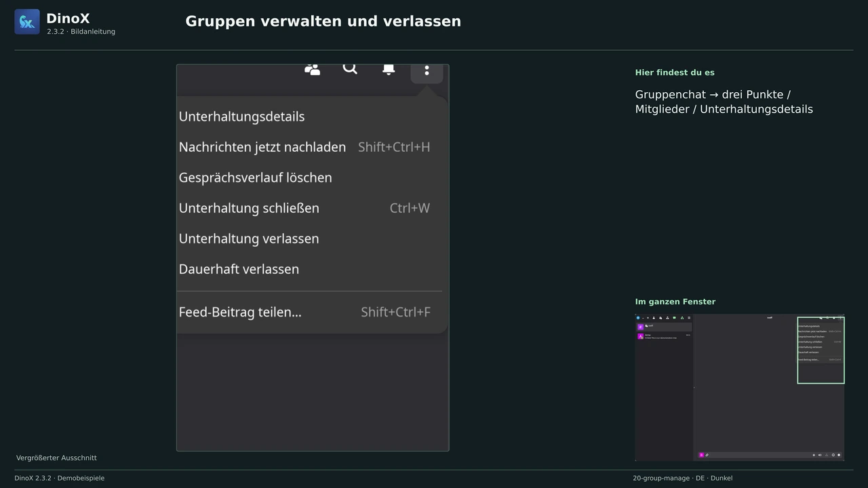This screenshot has height=488, width=868.
Task: Click the Vergrößerter Ausschnitt caption
Action: point(56,458)
